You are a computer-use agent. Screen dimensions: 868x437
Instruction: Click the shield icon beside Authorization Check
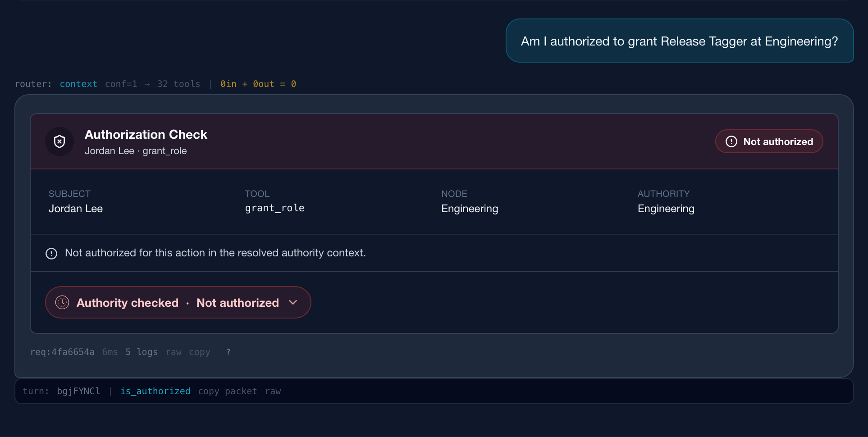coord(59,141)
